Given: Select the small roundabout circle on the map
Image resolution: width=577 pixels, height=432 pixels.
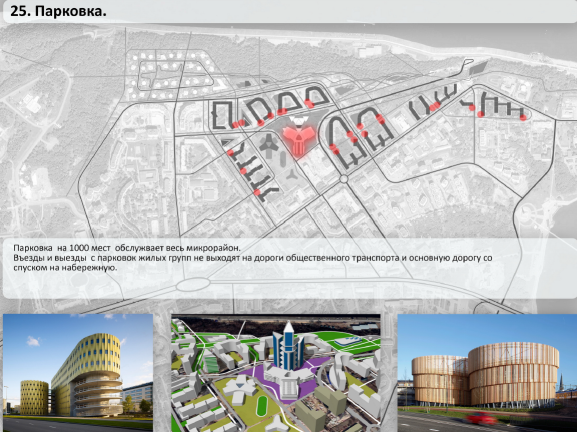Looking at the screenshot, I should click(x=344, y=179).
